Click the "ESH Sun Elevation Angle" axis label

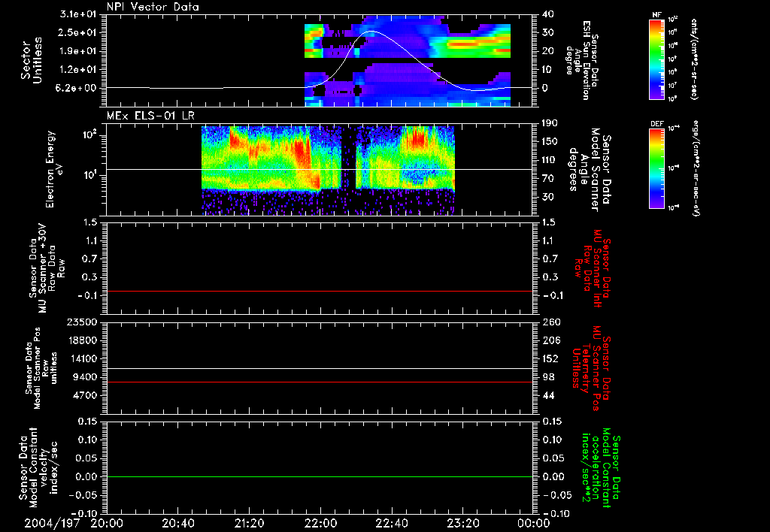[x=583, y=60]
